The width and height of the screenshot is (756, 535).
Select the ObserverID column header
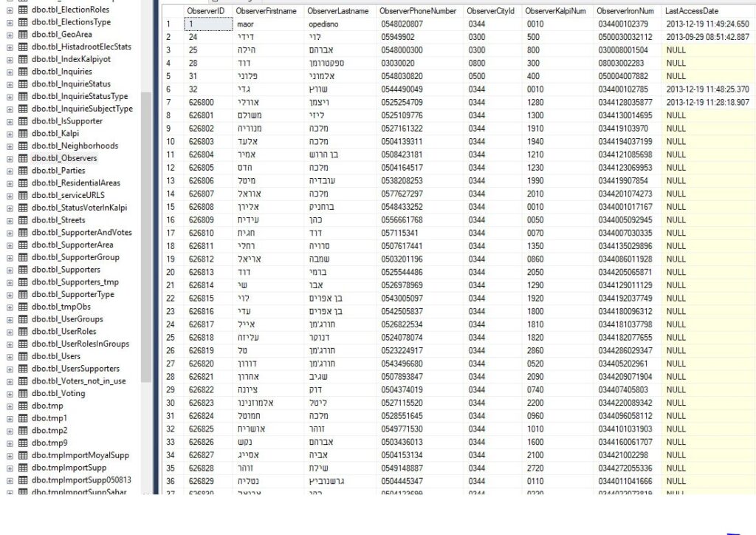coord(206,12)
